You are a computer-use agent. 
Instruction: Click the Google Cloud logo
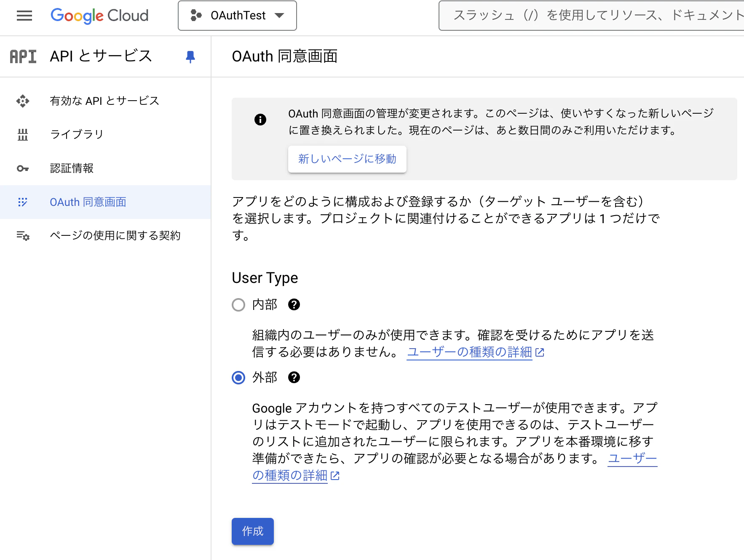coord(99,16)
